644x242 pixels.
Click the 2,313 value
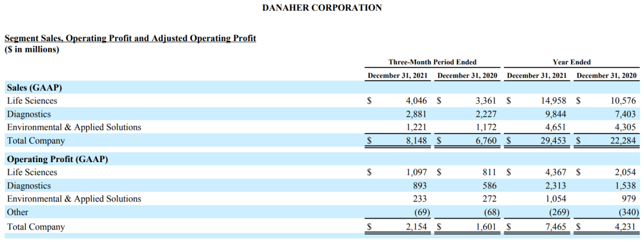click(555, 186)
